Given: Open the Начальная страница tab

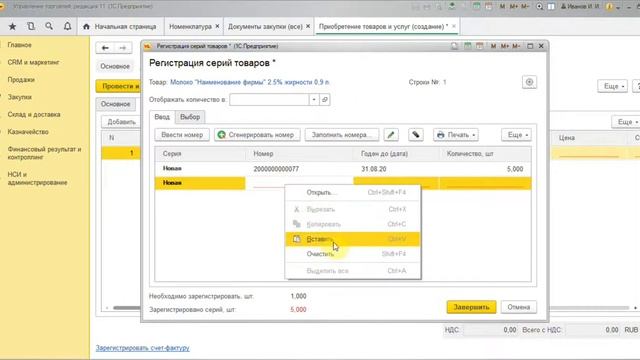Looking at the screenshot, I should coord(120,27).
